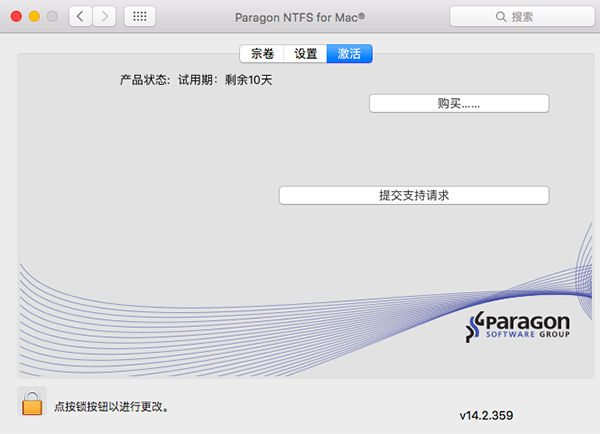Go forward with the right arrow button
Screen dimensions: 600x434
point(104,16)
